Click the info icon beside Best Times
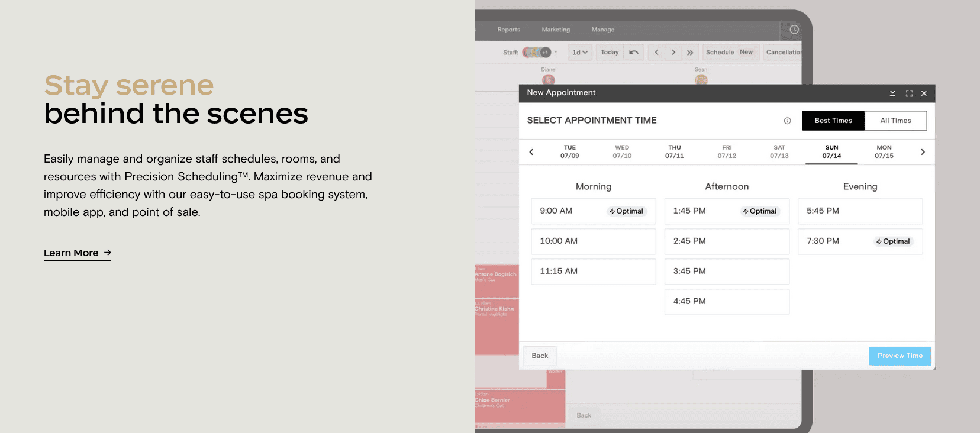 [787, 121]
